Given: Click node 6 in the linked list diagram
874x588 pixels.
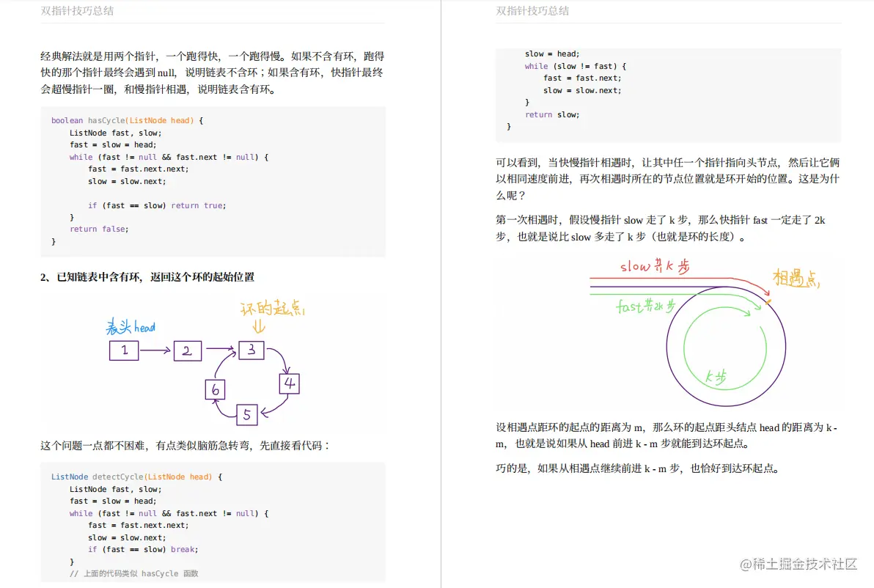Looking at the screenshot, I should [215, 389].
